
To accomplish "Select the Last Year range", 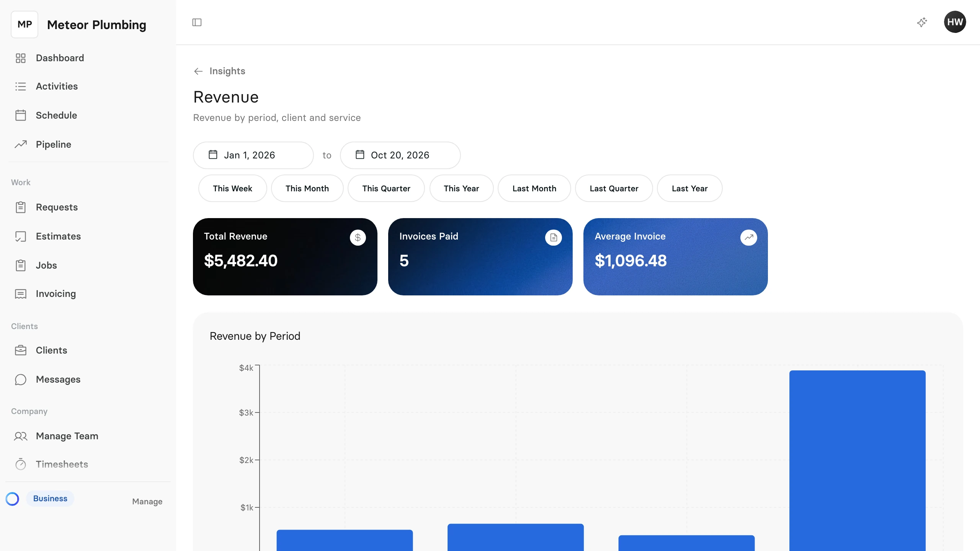I will [690, 188].
